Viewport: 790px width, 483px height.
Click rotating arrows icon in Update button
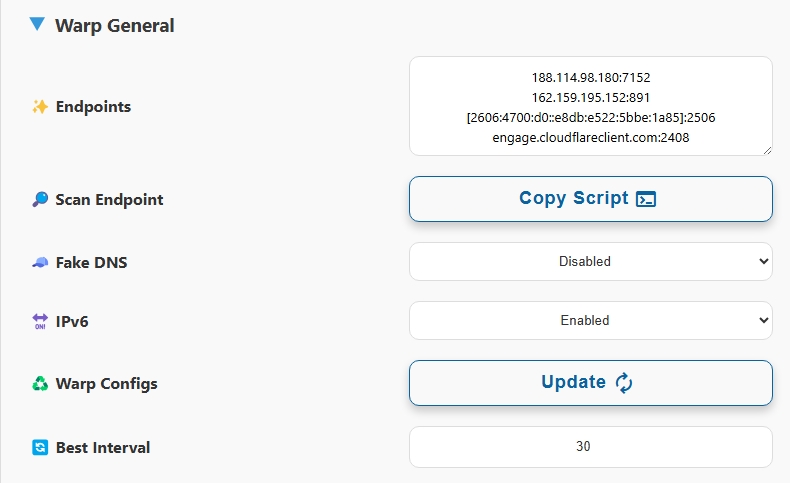pos(624,383)
